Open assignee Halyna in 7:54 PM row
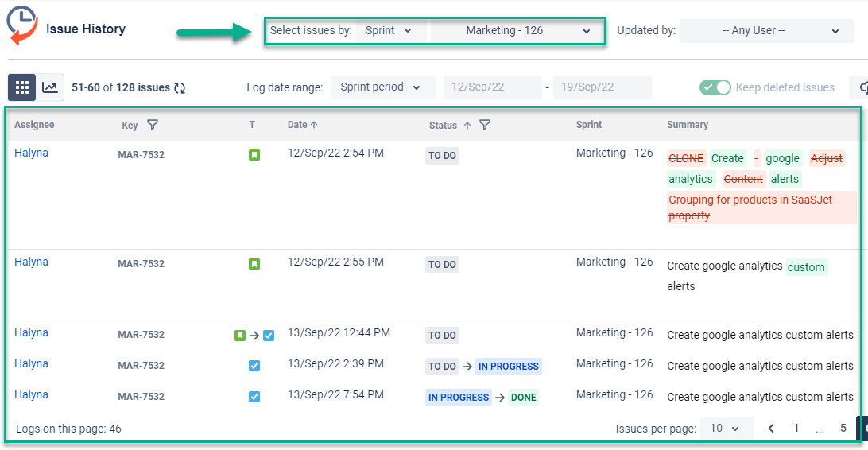This screenshot has height=450, width=868. [31, 394]
